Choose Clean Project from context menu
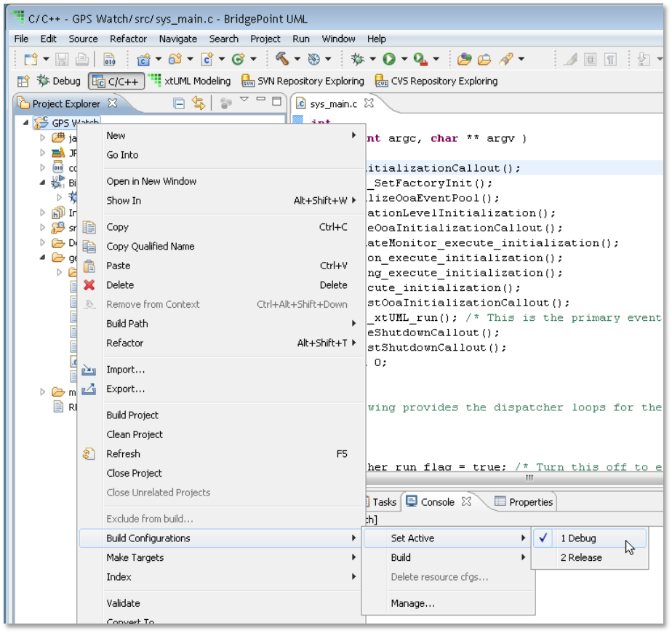 click(135, 434)
